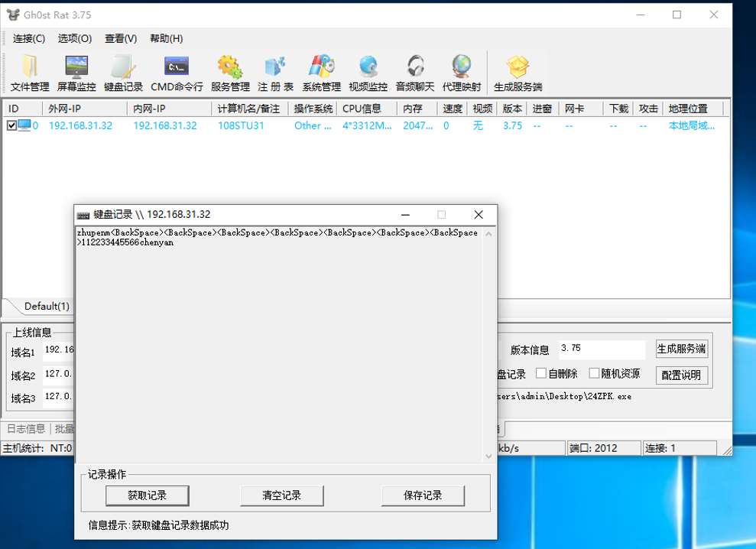Screen dimensions: 756x549
Task: Click 生成服务端 button beside version field
Action: click(x=681, y=349)
